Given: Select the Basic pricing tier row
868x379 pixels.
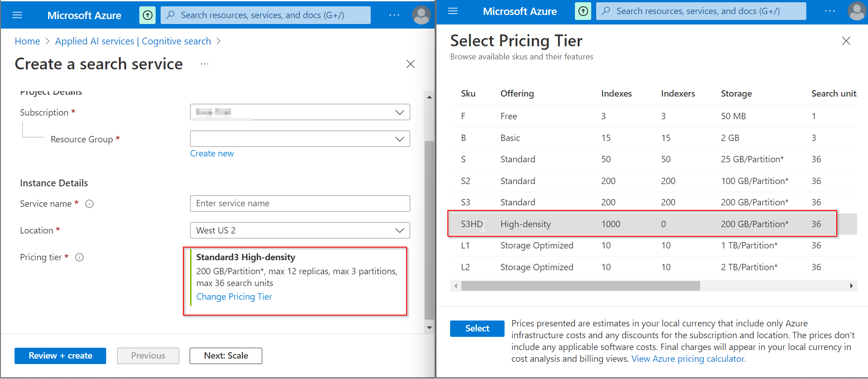Looking at the screenshot, I should coord(653,138).
